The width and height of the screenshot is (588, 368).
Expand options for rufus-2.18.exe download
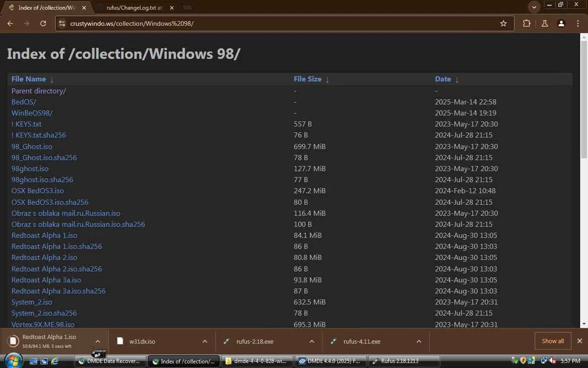(312, 341)
